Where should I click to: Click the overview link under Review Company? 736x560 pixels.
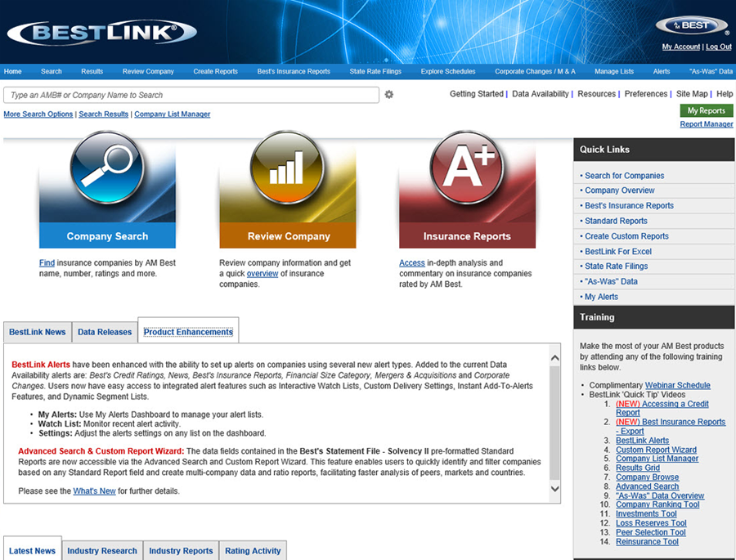(x=263, y=274)
